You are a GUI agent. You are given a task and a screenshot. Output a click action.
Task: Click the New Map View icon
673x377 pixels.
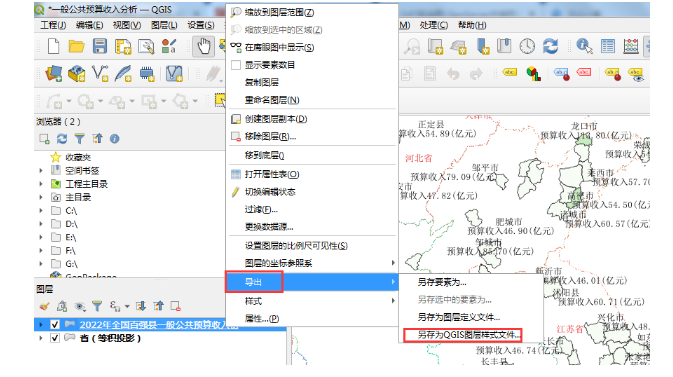click(x=435, y=46)
